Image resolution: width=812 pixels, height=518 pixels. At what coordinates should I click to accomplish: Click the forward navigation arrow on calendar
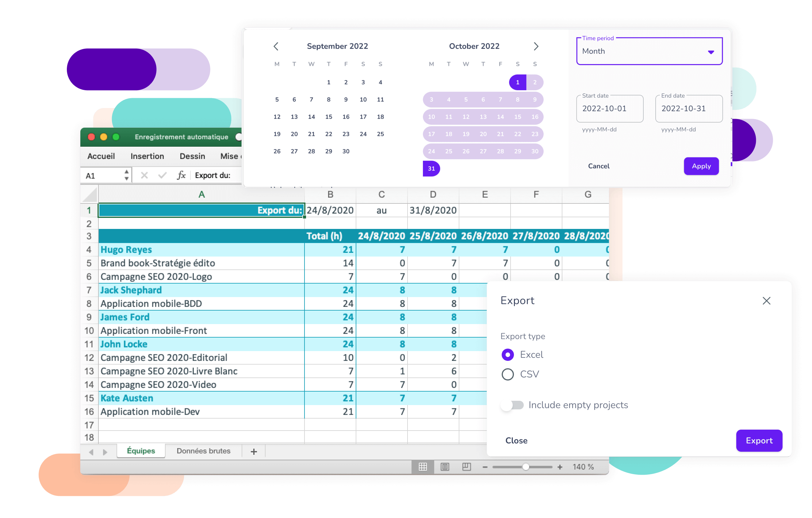[536, 46]
